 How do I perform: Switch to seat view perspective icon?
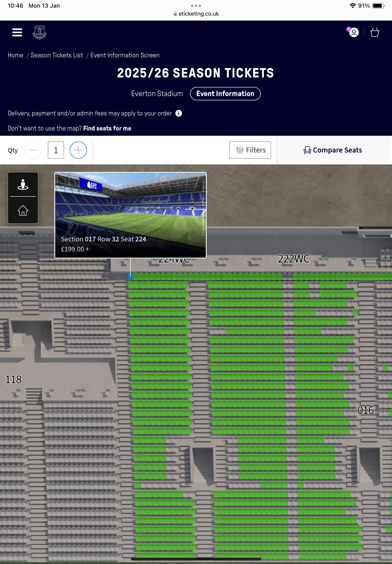pos(23,185)
